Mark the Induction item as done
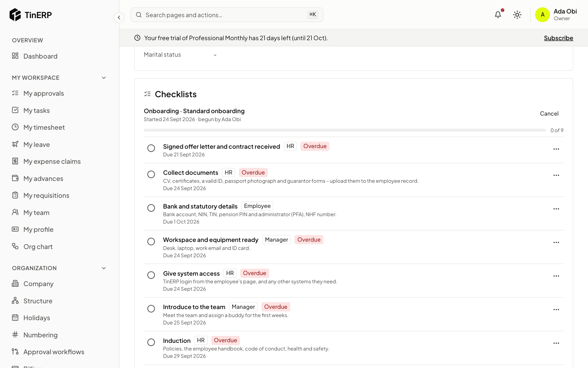Viewport: 588px width, 368px height. pos(151,342)
